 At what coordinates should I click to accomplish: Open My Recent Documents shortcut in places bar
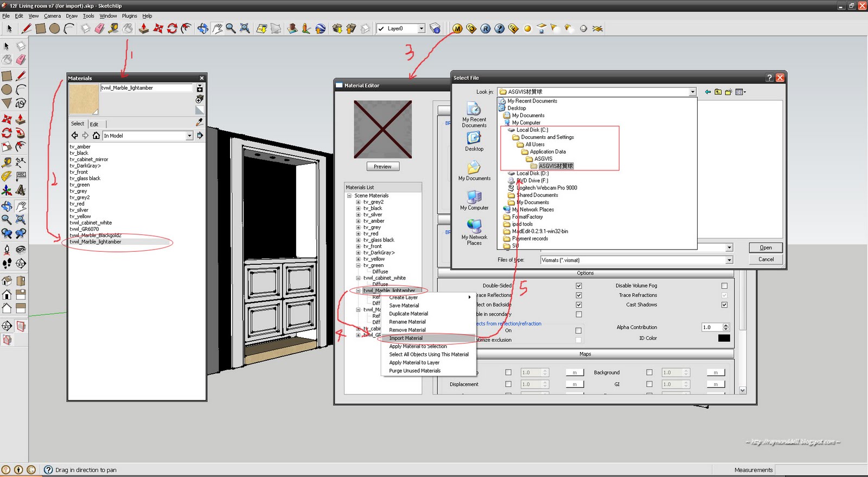(x=474, y=115)
